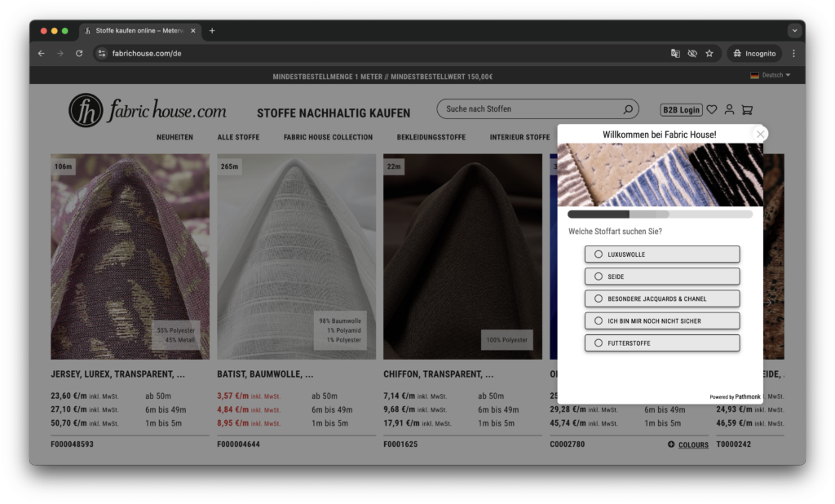Open a new browser tab with plus button
Viewport: 835px width, 504px height.
click(x=212, y=31)
